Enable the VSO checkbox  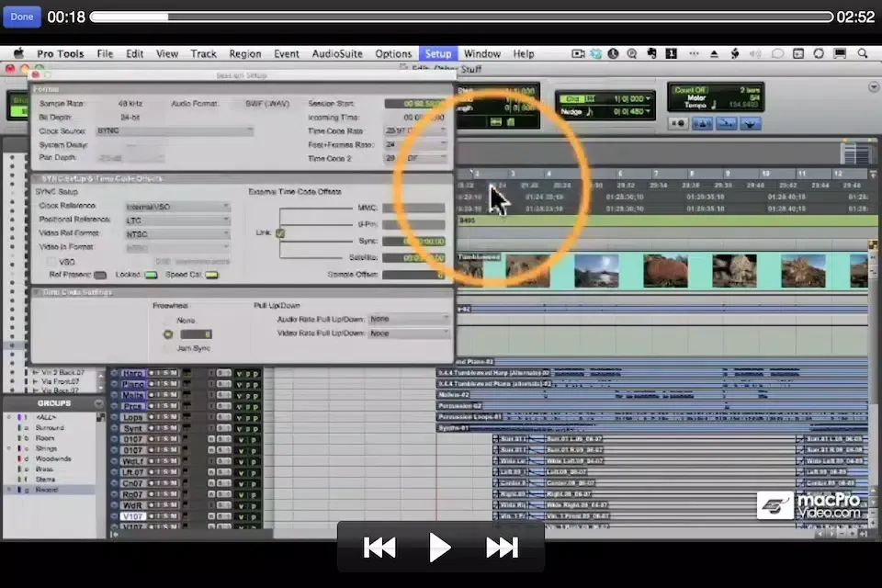pos(51,262)
